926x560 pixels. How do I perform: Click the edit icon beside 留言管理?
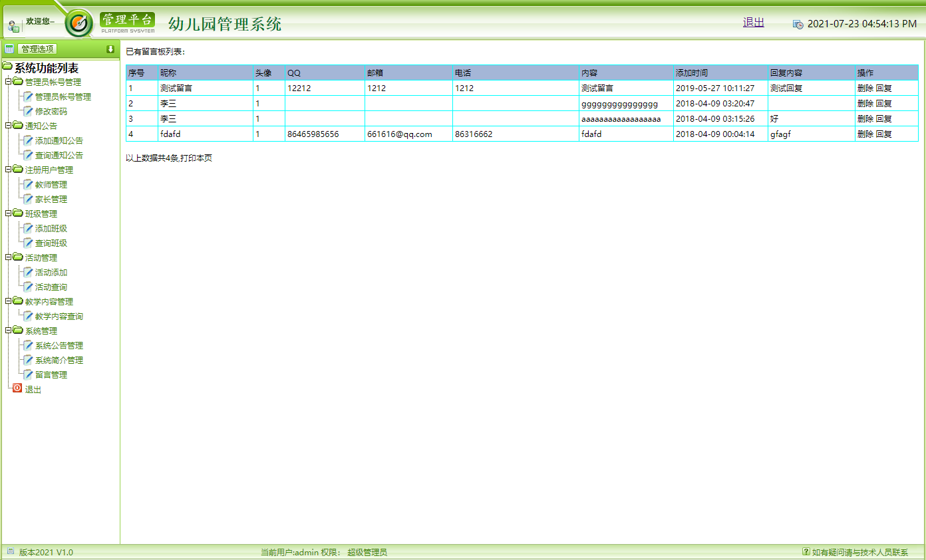coord(27,374)
